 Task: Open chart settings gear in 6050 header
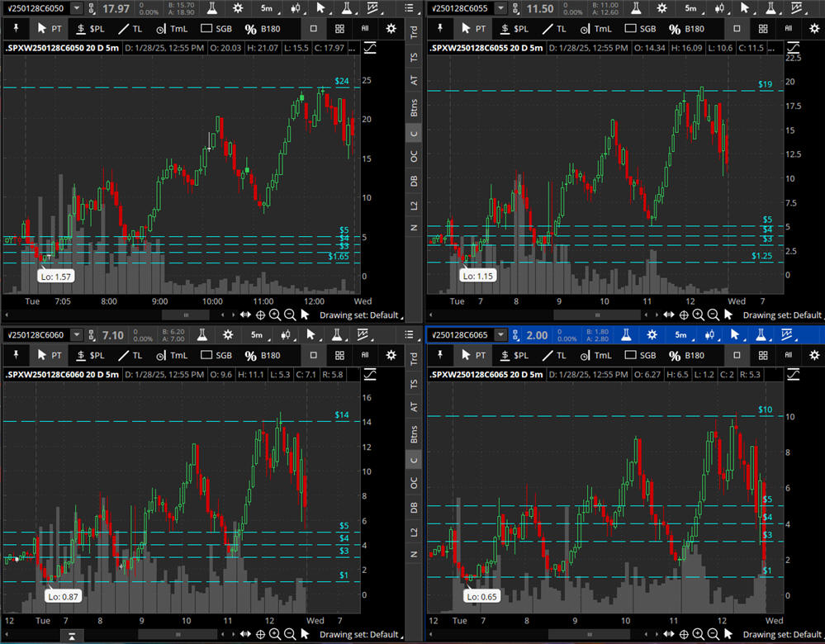pyautogui.click(x=238, y=8)
